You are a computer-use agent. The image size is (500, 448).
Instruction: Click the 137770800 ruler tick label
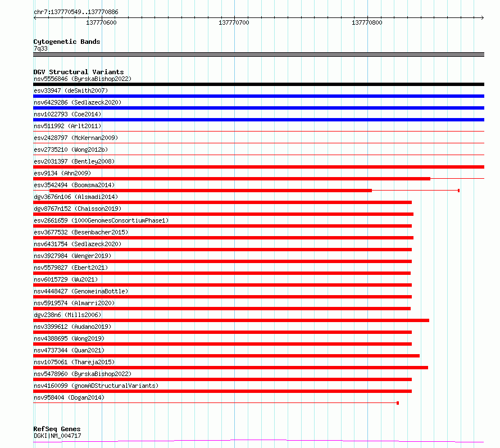367,22
